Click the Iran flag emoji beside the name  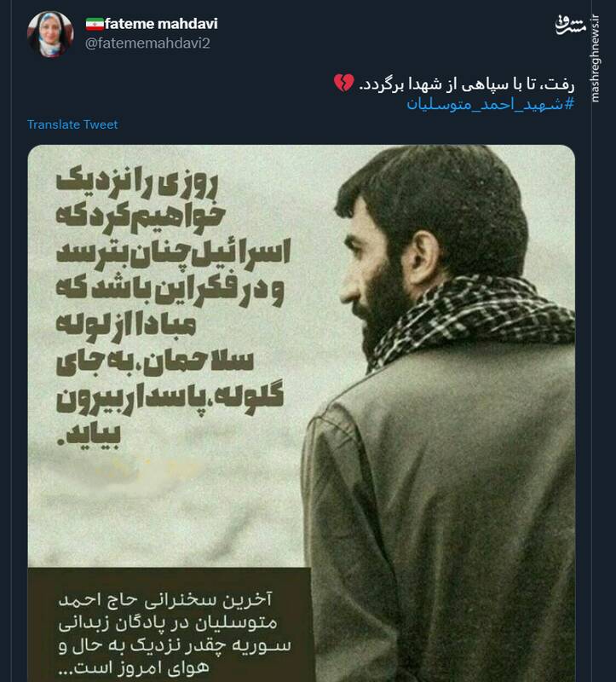pos(95,25)
